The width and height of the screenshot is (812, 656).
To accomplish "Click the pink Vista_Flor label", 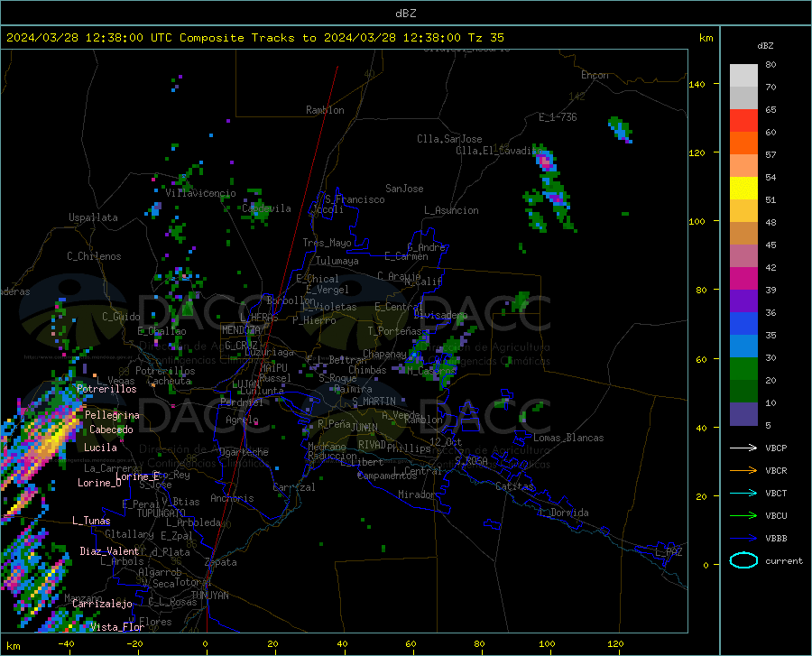I will tap(117, 627).
